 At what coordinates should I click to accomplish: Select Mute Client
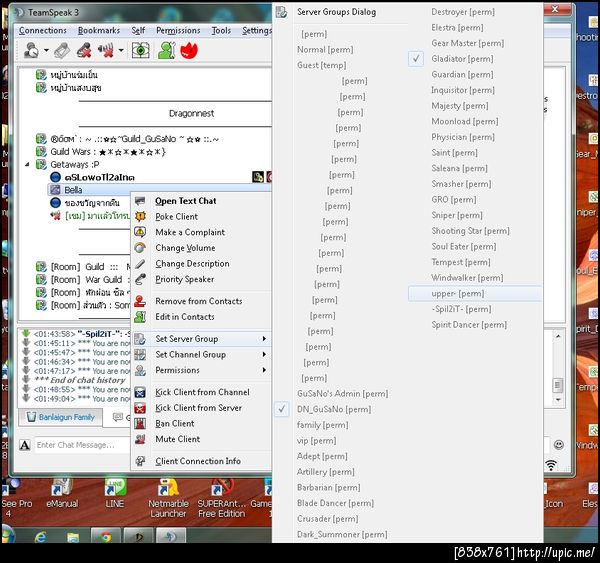[x=178, y=439]
